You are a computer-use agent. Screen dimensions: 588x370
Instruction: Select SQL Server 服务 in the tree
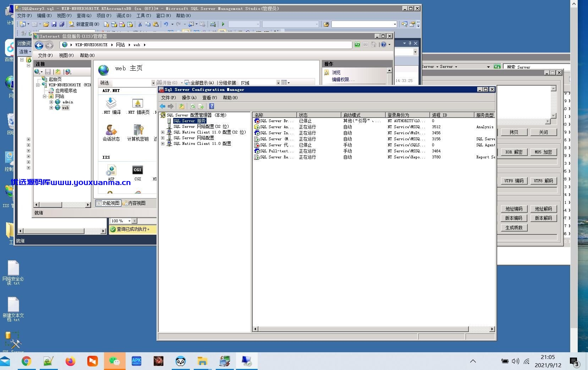point(189,121)
